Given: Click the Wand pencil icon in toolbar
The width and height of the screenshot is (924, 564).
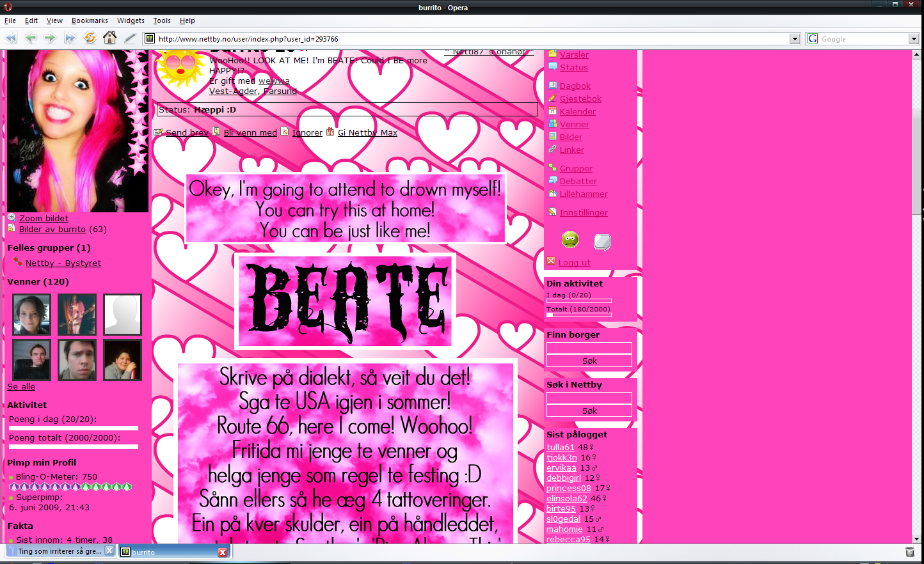Looking at the screenshot, I should point(130,38).
